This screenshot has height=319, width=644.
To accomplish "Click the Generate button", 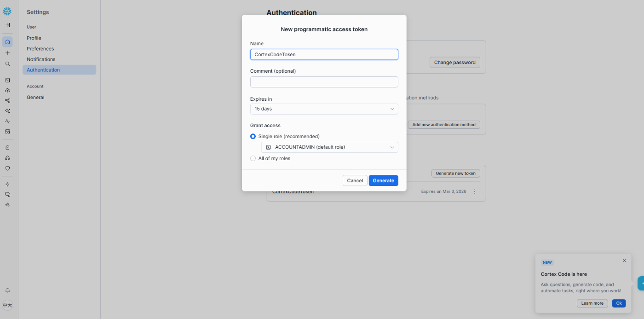I will click(384, 180).
